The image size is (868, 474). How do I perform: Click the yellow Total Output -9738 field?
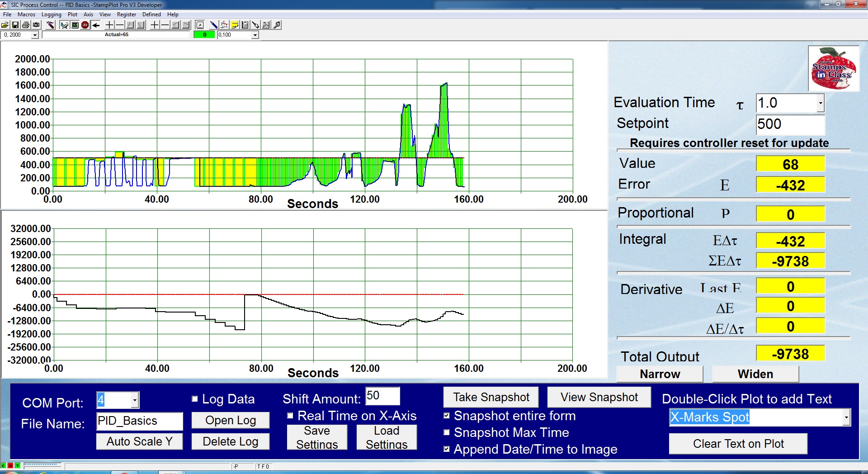tap(790, 354)
